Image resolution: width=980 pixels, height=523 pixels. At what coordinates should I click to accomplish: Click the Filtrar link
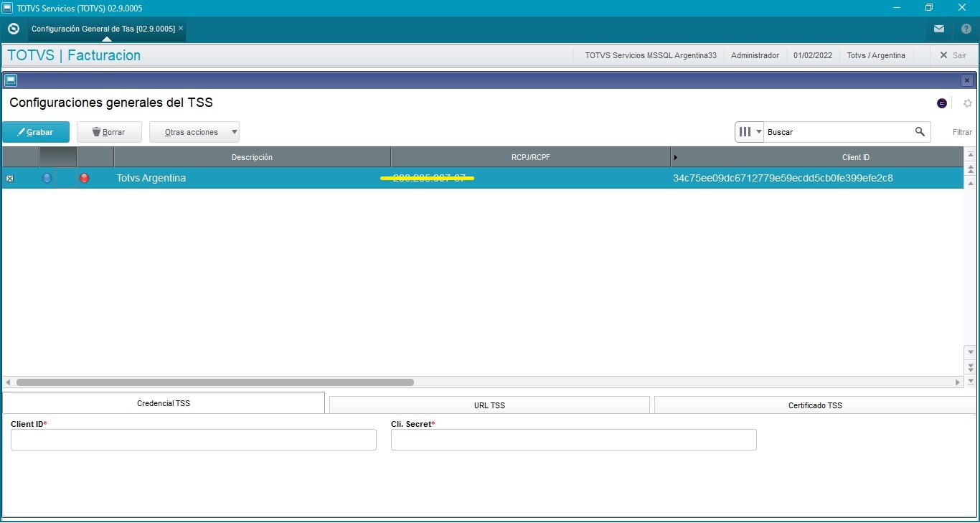pyautogui.click(x=962, y=132)
